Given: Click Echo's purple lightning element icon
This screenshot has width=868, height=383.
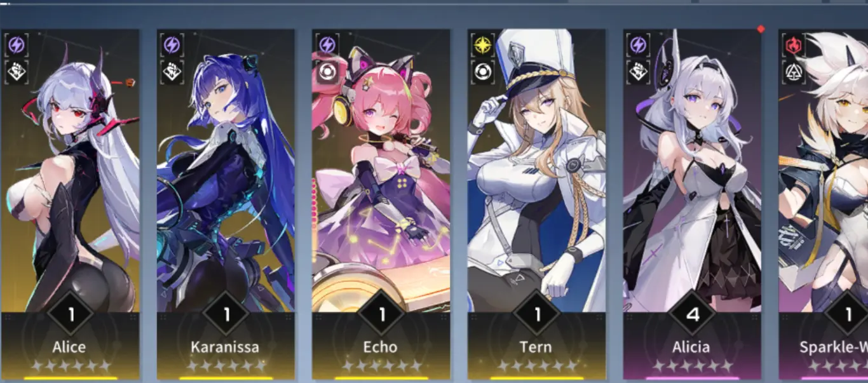Looking at the screenshot, I should click(x=327, y=45).
